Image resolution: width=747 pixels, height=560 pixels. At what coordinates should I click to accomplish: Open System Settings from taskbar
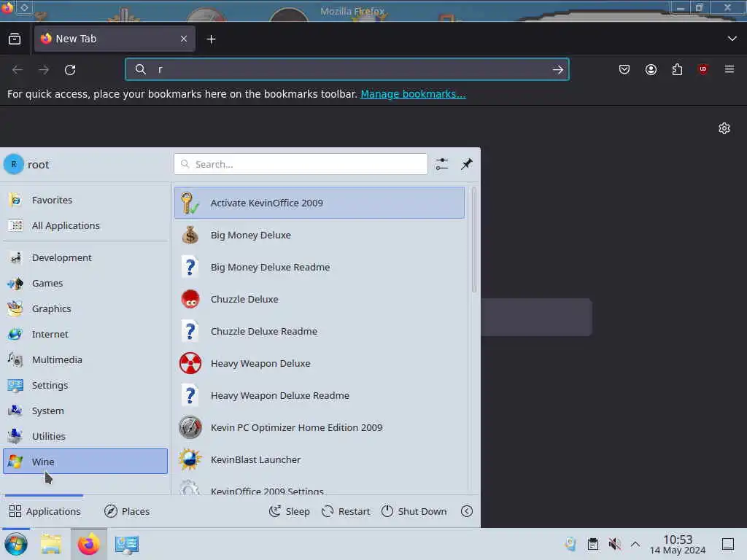(127, 544)
